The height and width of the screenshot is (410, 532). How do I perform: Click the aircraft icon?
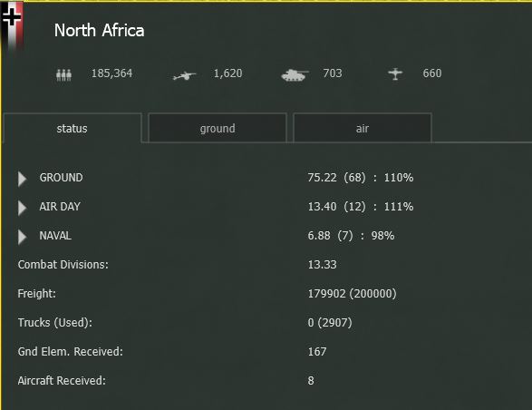coord(395,73)
